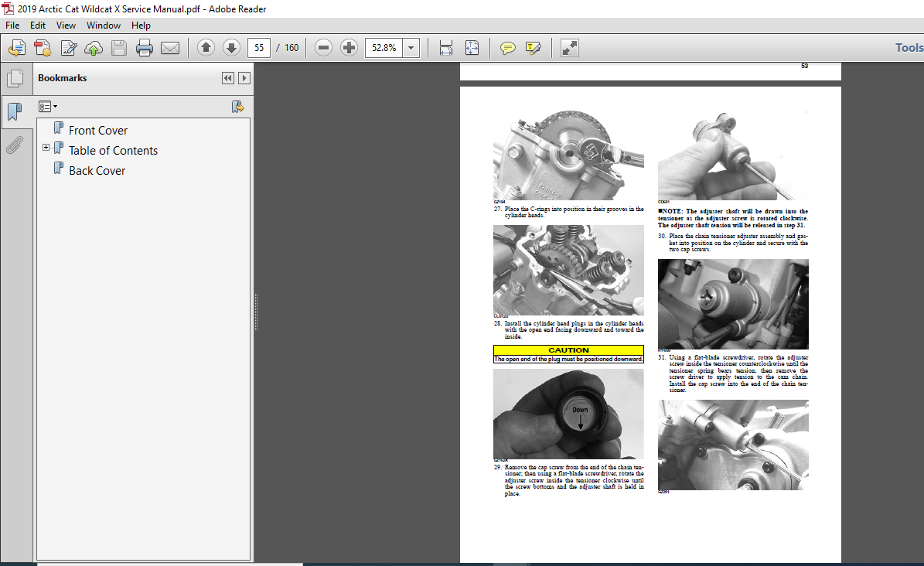Open the Window menu
The image size is (924, 566).
point(103,26)
